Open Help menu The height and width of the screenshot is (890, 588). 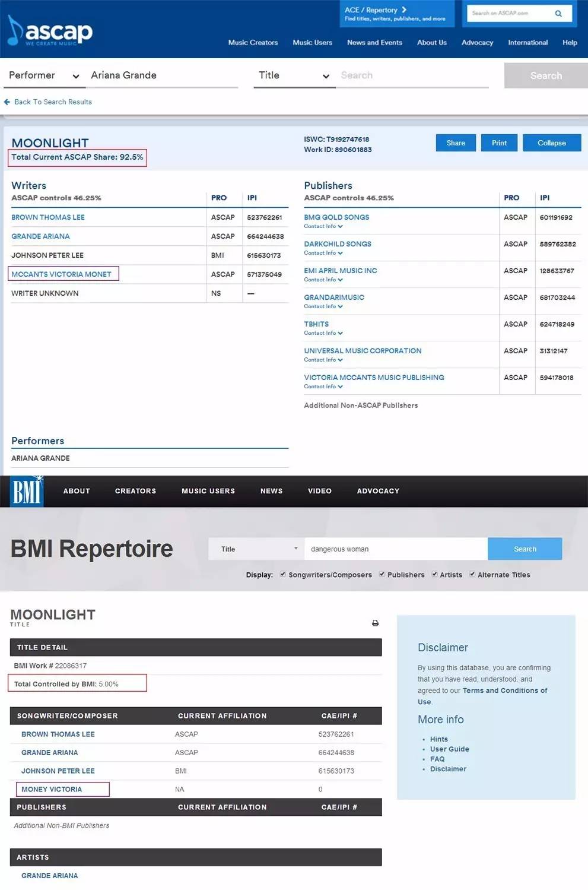tap(570, 43)
